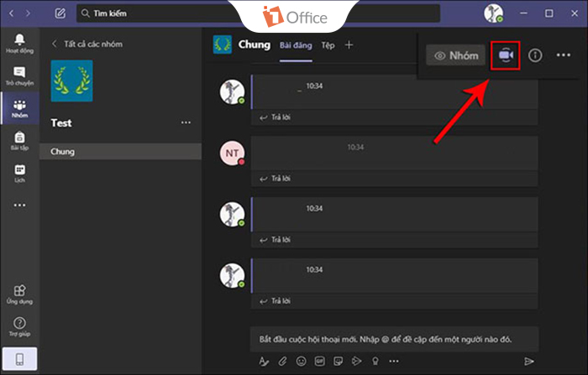Open the Test team options ellipsis

pyautogui.click(x=186, y=122)
